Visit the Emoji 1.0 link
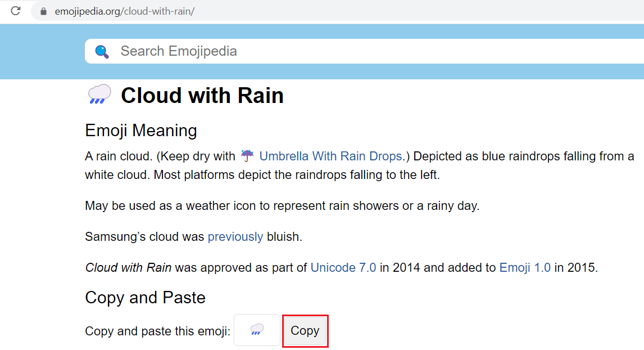The image size is (644, 350). click(x=525, y=267)
